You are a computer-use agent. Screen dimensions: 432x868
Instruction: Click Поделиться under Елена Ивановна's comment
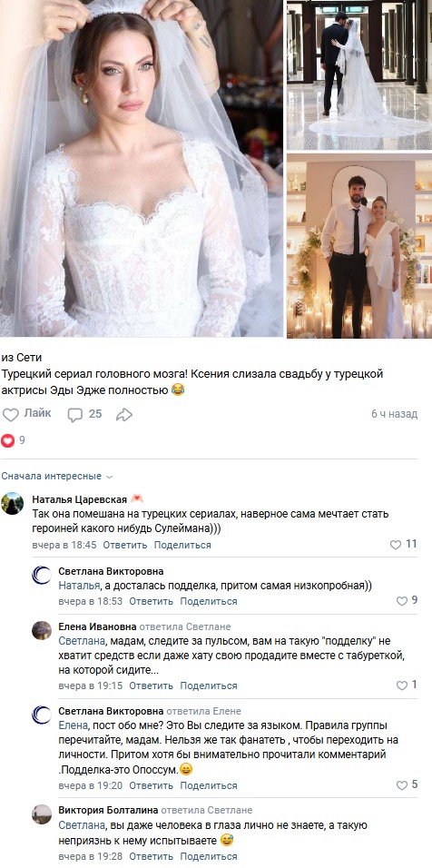(x=209, y=686)
